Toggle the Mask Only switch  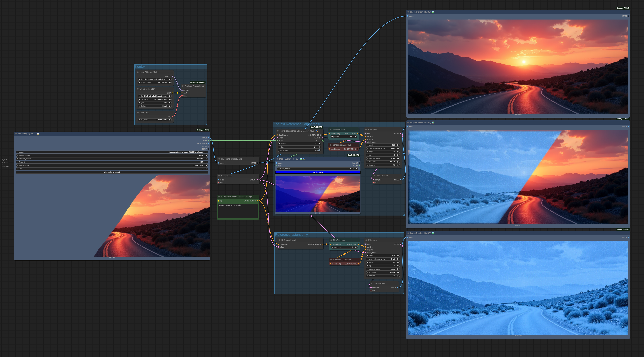coord(319,151)
